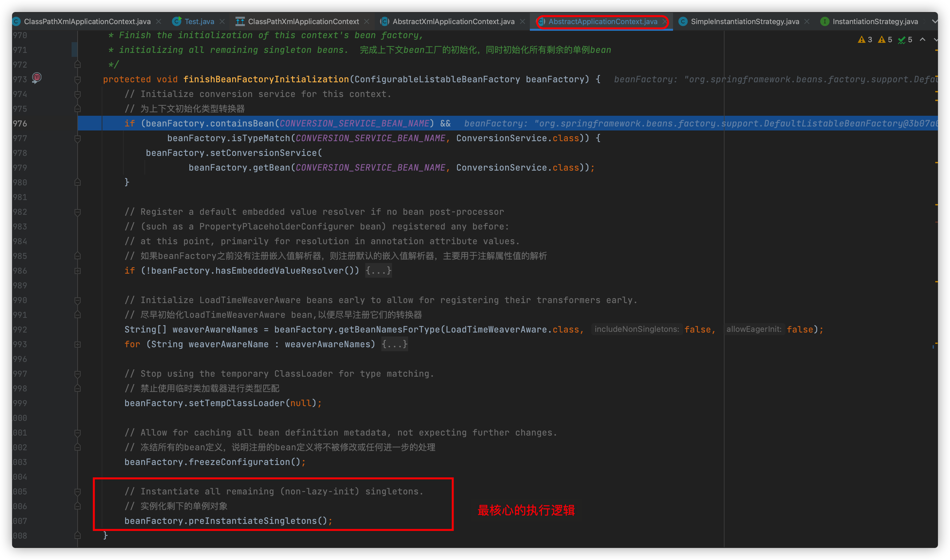Click LoadTimeWeaverAware class reference at line 992
The image size is (950, 560).
[496, 330]
